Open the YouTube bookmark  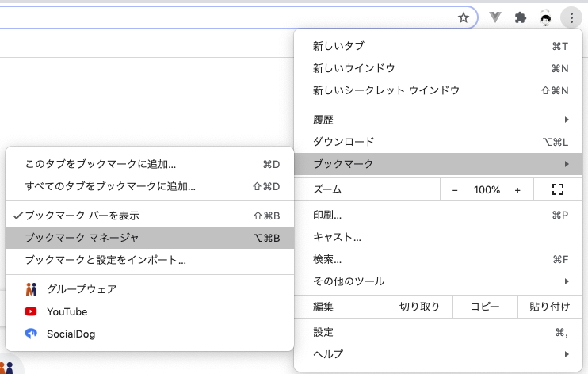point(150,311)
